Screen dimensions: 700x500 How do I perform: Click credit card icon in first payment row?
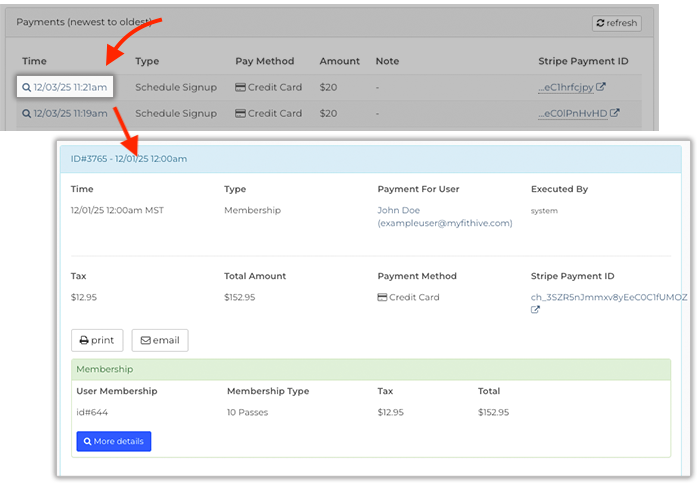tap(241, 87)
